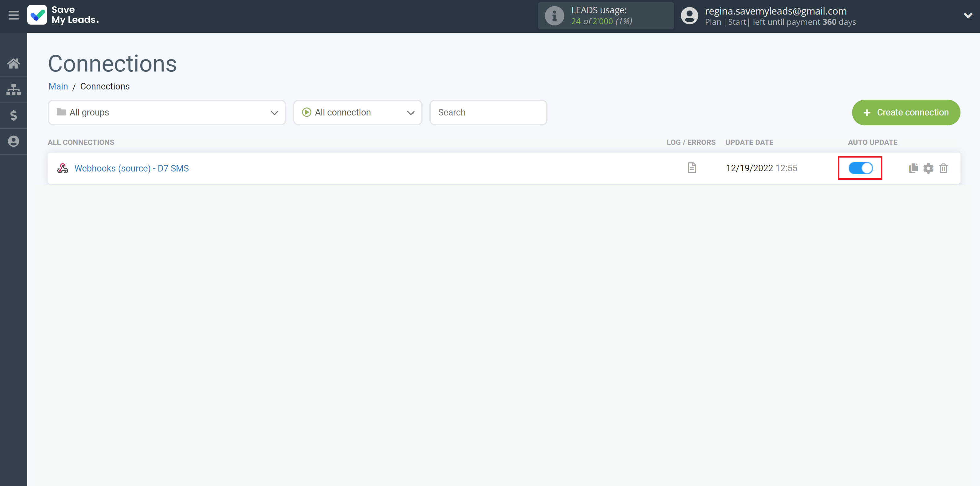Open settings gear for Webhooks D7 SMS
The image size is (980, 486).
click(928, 168)
